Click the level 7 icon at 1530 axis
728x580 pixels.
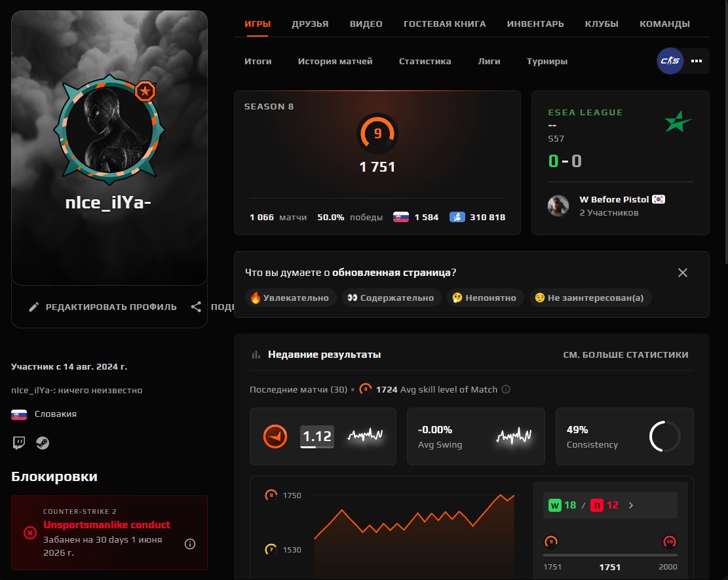click(x=271, y=549)
